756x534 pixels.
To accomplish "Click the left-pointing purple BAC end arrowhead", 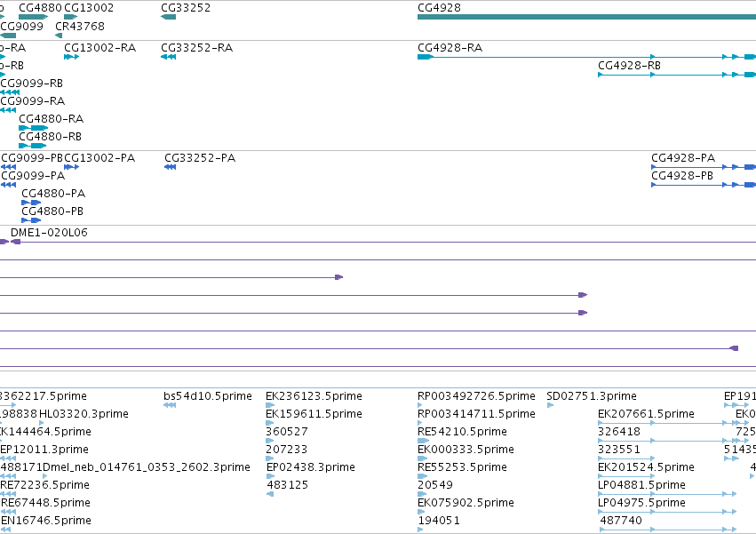I will 734,348.
